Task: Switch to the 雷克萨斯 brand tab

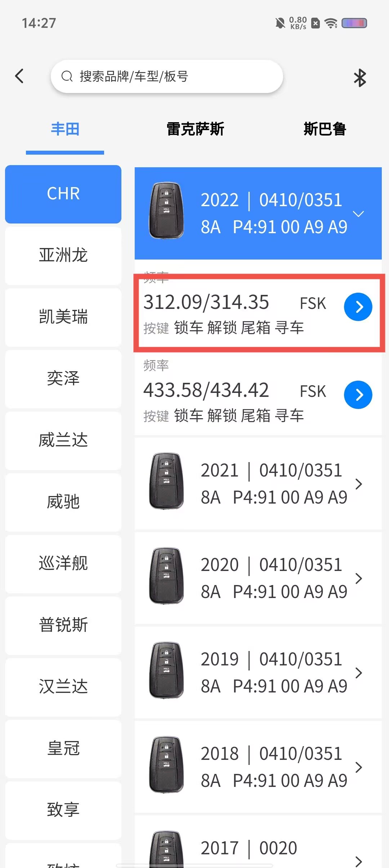Action: click(x=195, y=129)
